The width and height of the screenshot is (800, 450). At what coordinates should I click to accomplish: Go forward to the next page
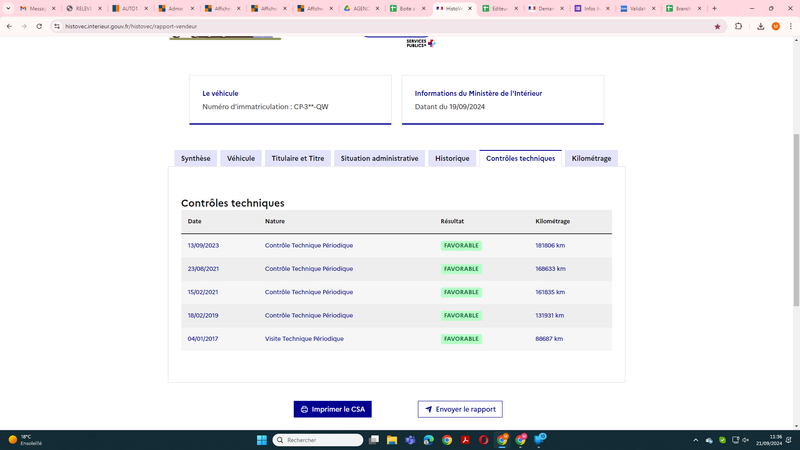coord(24,27)
